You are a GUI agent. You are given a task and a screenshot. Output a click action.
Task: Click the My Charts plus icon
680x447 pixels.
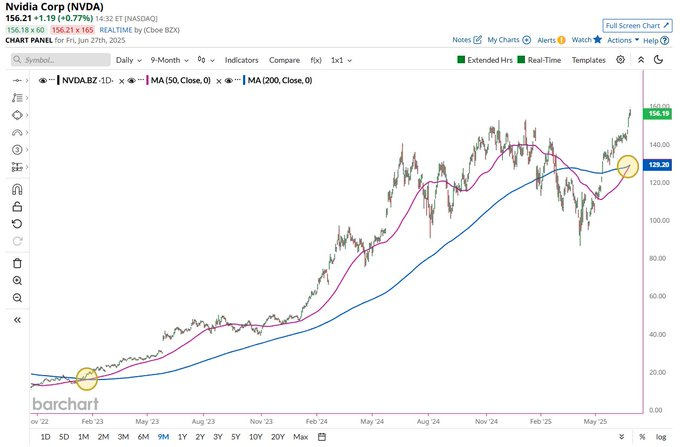coord(526,40)
